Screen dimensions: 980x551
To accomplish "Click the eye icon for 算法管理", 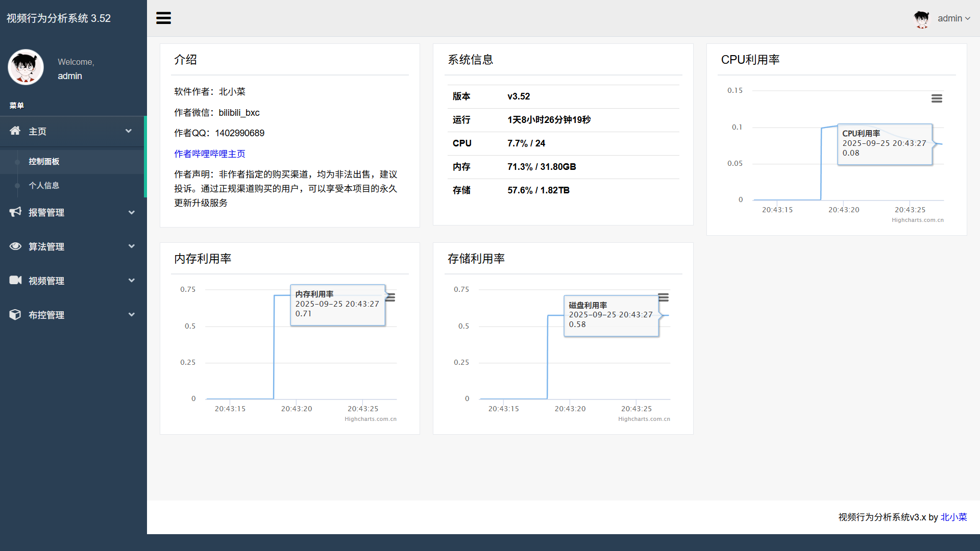I will point(15,246).
